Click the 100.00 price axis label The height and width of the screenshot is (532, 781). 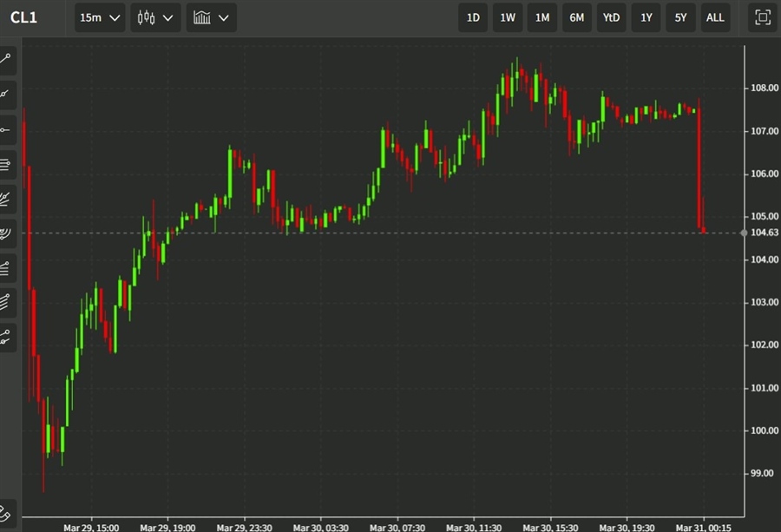click(764, 430)
